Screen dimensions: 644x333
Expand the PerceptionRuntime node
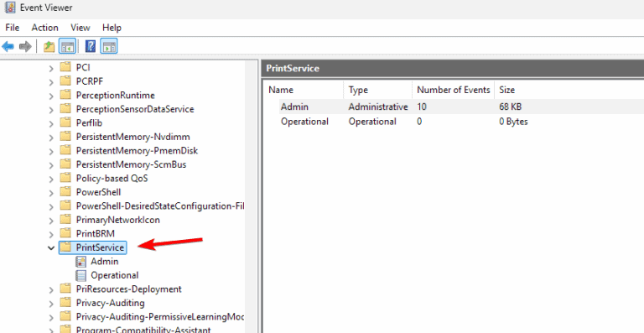[51, 96]
